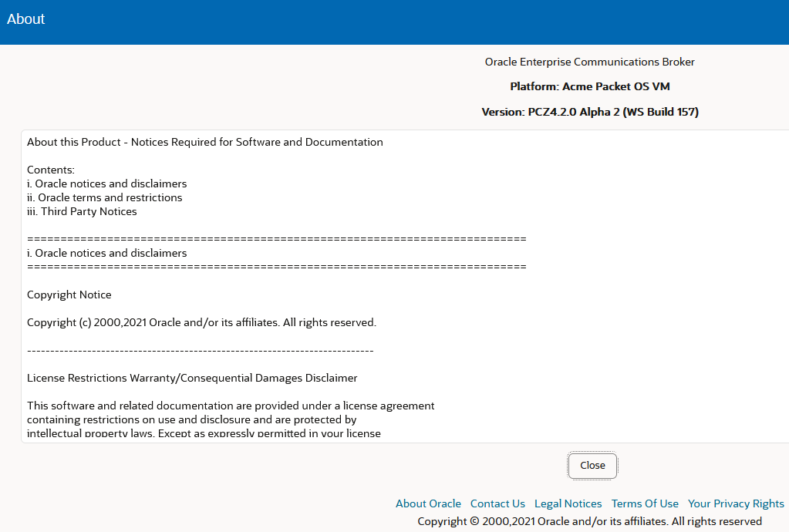Open the Your Privacy Rights link
The width and height of the screenshot is (789, 532).
coord(736,503)
